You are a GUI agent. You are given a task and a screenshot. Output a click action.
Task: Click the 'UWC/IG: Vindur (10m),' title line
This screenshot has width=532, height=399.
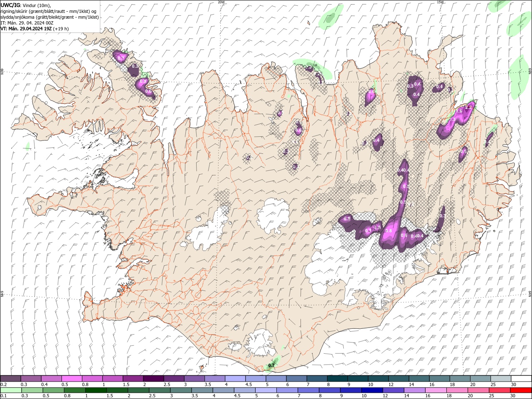click(26, 5)
